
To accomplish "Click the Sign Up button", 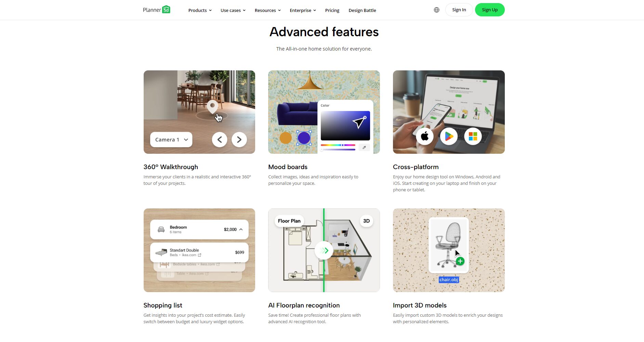I will click(490, 10).
